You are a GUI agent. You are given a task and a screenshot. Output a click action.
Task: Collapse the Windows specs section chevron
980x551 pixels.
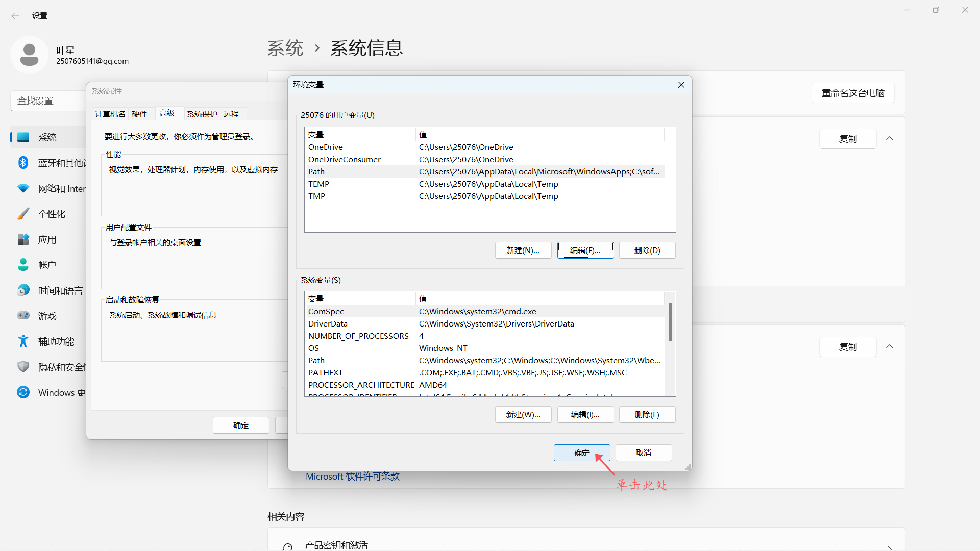[890, 346]
